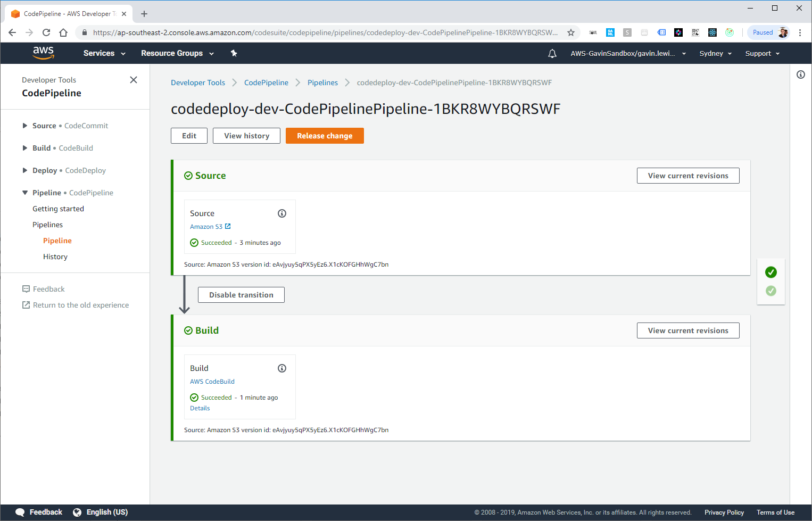Open the Sydney region dropdown
The image size is (812, 521).
tap(716, 53)
